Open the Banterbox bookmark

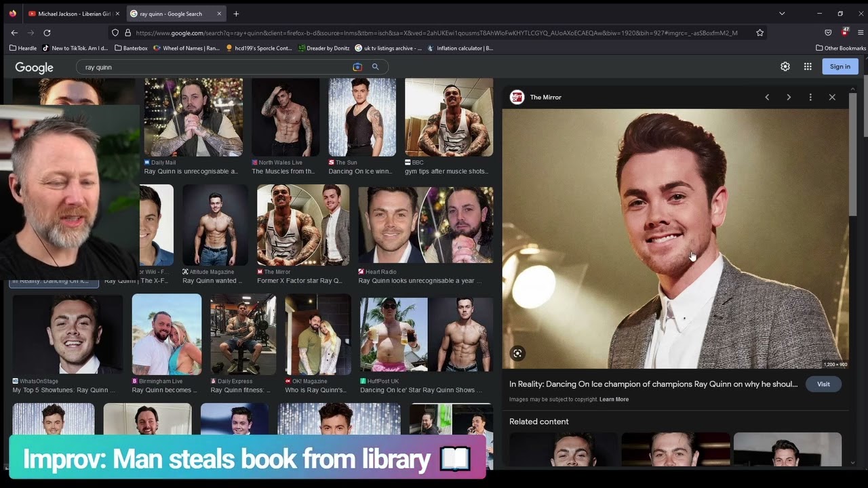(131, 48)
